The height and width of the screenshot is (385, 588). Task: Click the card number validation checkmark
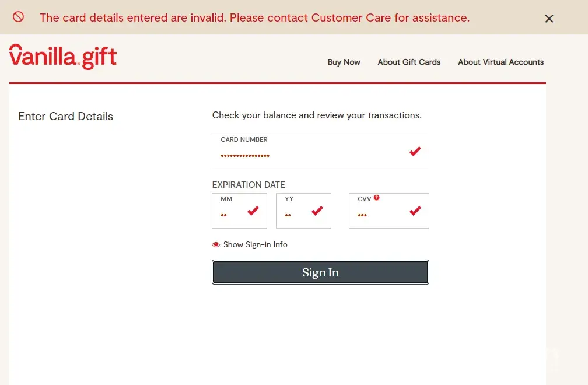[415, 152]
